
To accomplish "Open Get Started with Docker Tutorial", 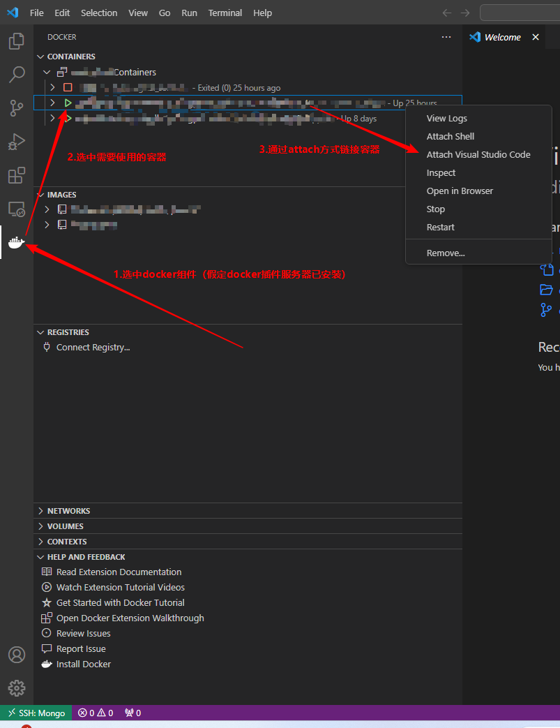I will click(121, 602).
